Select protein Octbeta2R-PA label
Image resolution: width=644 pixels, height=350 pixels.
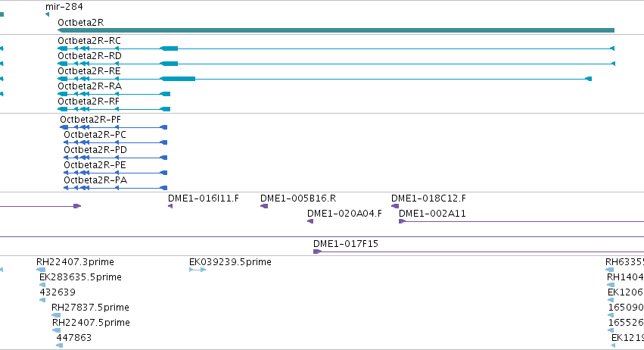(x=95, y=180)
